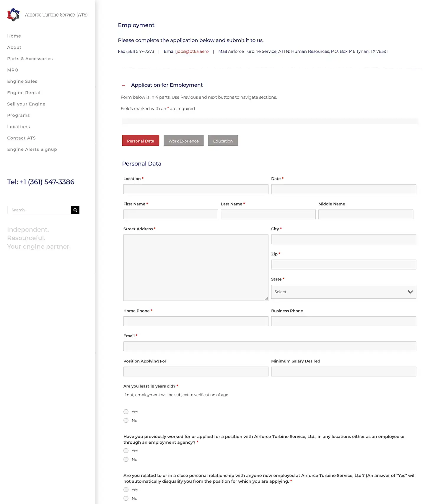Select Yes for at least 18 years old

(126, 411)
